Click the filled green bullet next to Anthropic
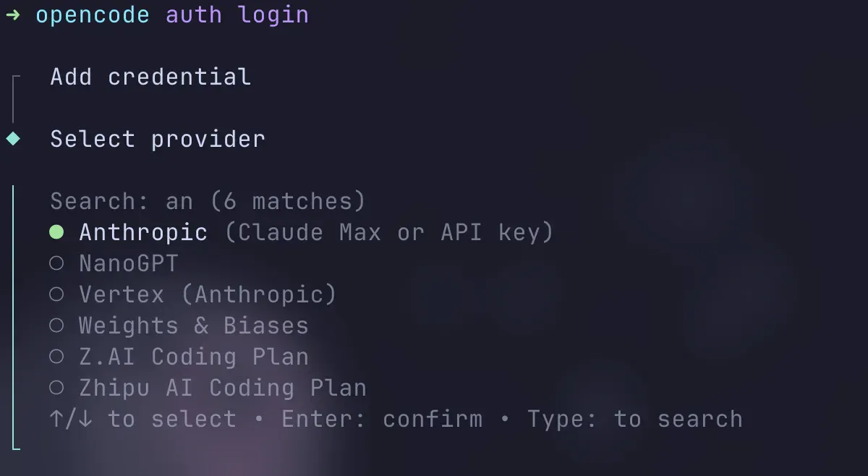This screenshot has width=868, height=476. click(x=58, y=231)
